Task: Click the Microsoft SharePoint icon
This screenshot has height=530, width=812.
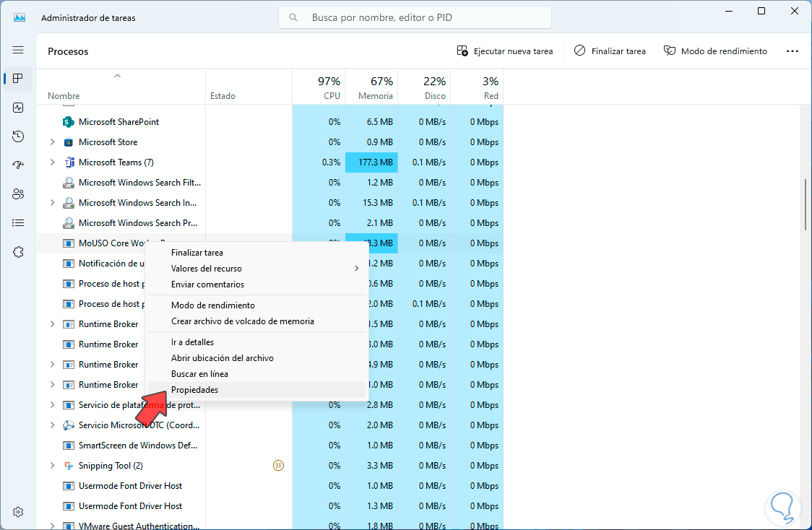Action: pos(69,122)
